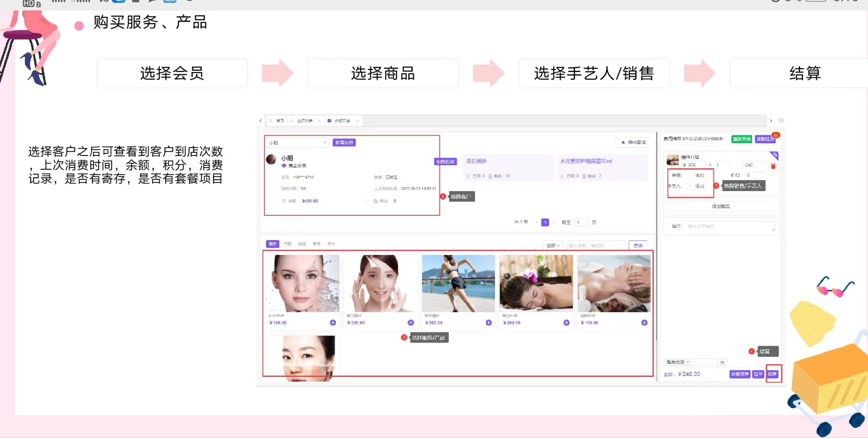Click the balance wallet icon
Viewport: 868px width, 438px height.
point(284,201)
